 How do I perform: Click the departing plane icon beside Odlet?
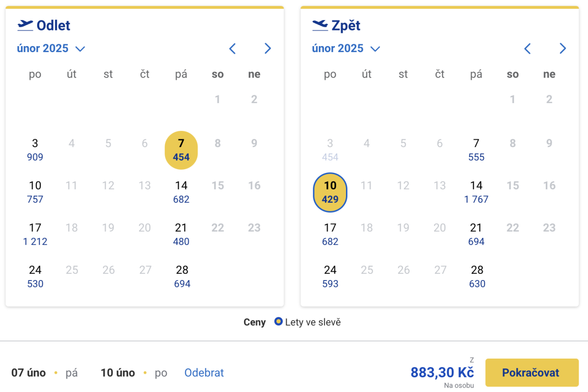pyautogui.click(x=25, y=25)
